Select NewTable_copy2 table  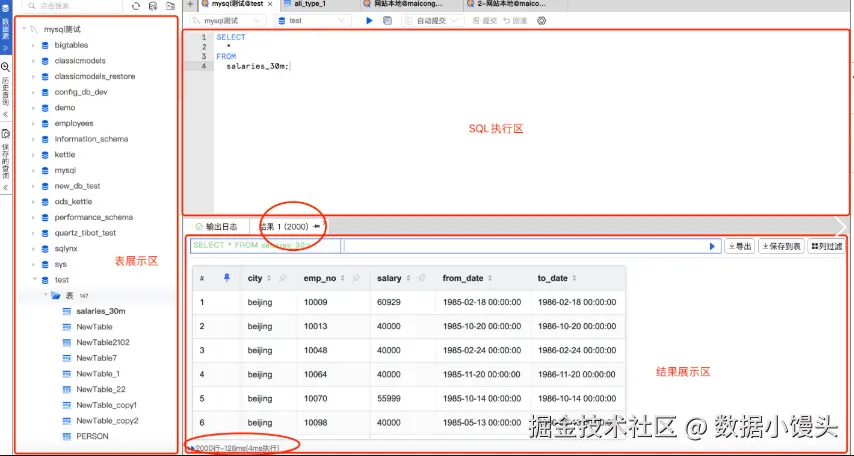107,421
